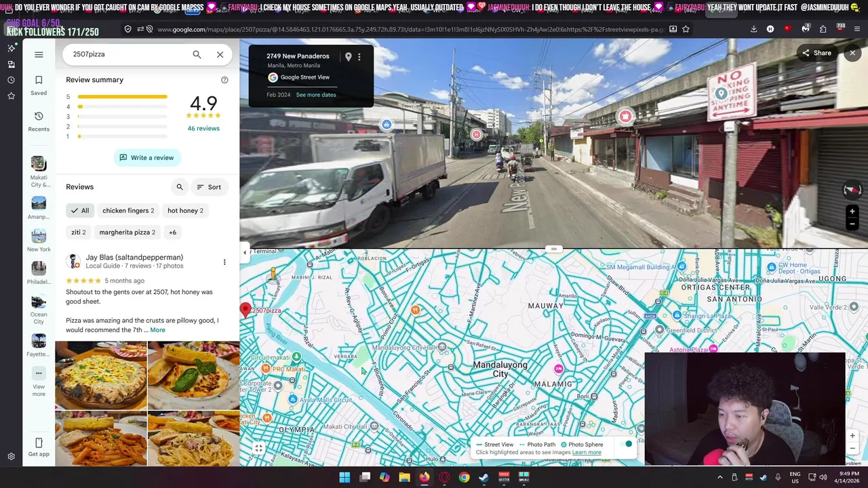868x488 pixels.
Task: Click the search magnifier in the 2507pizza box
Action: pyautogui.click(x=197, y=54)
